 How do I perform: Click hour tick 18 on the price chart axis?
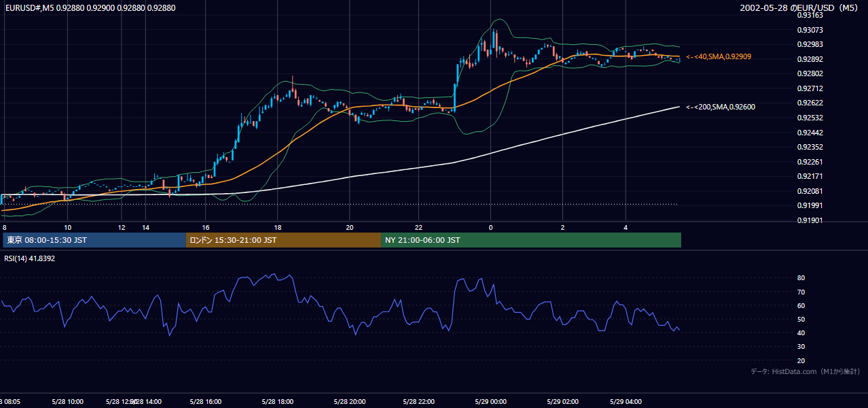click(x=277, y=227)
